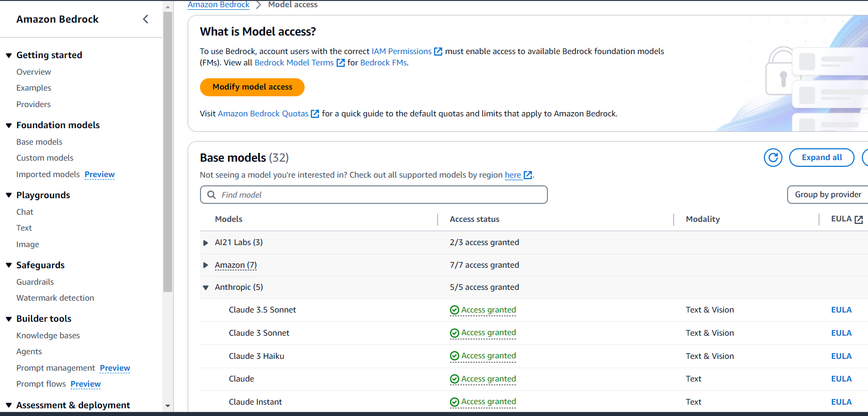Select Guardrails in the sidebar menu
Image resolution: width=868 pixels, height=416 pixels.
tap(35, 282)
